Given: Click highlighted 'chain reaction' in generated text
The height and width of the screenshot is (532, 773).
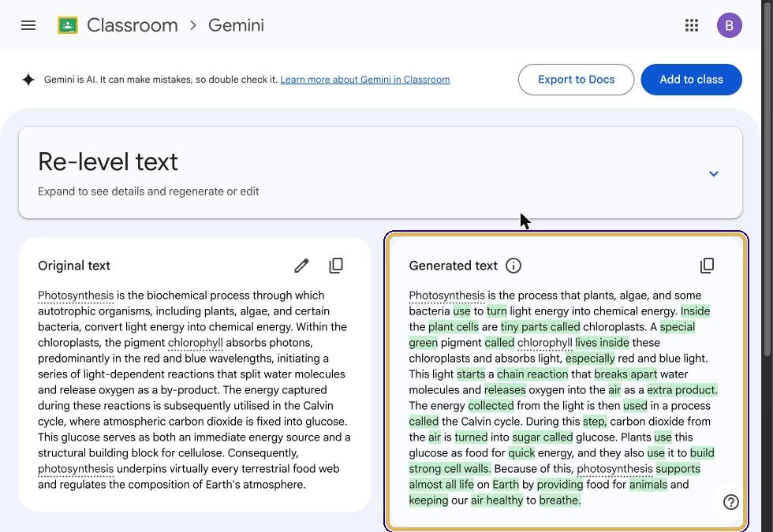Looking at the screenshot, I should click(x=532, y=374).
